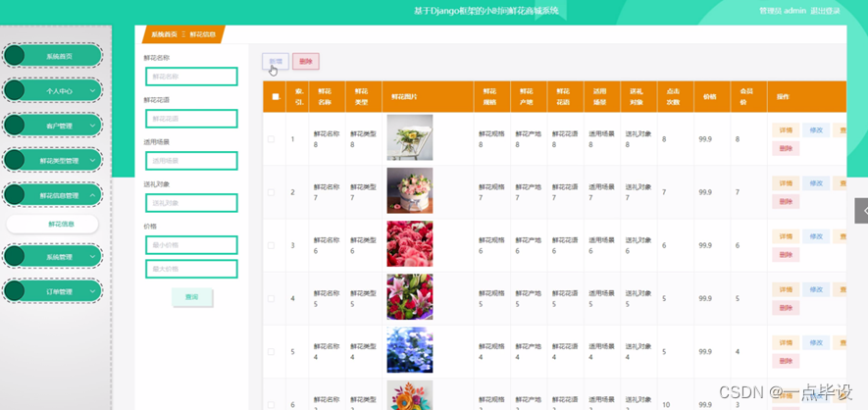Click the 退出登录 logout link

pyautogui.click(x=825, y=11)
